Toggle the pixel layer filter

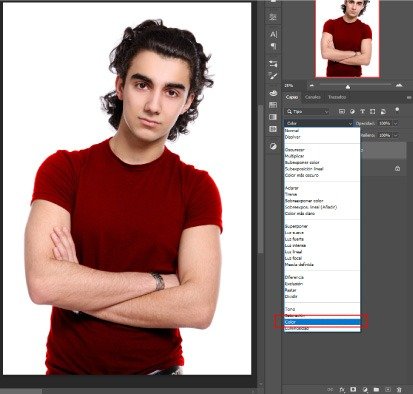(x=342, y=112)
